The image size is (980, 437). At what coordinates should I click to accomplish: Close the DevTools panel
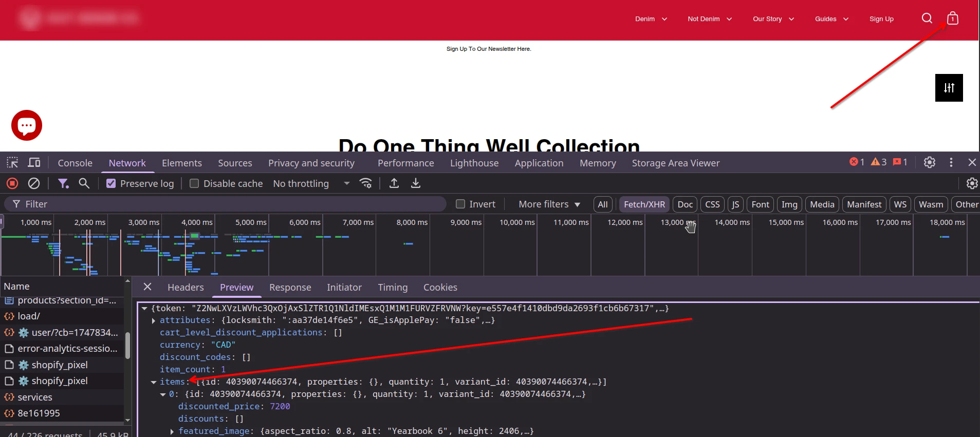[x=972, y=162]
